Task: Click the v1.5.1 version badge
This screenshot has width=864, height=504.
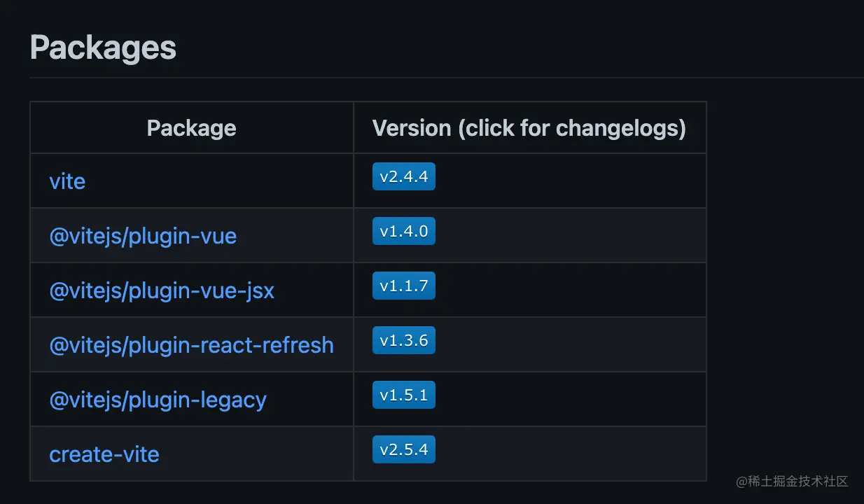Action: tap(403, 395)
